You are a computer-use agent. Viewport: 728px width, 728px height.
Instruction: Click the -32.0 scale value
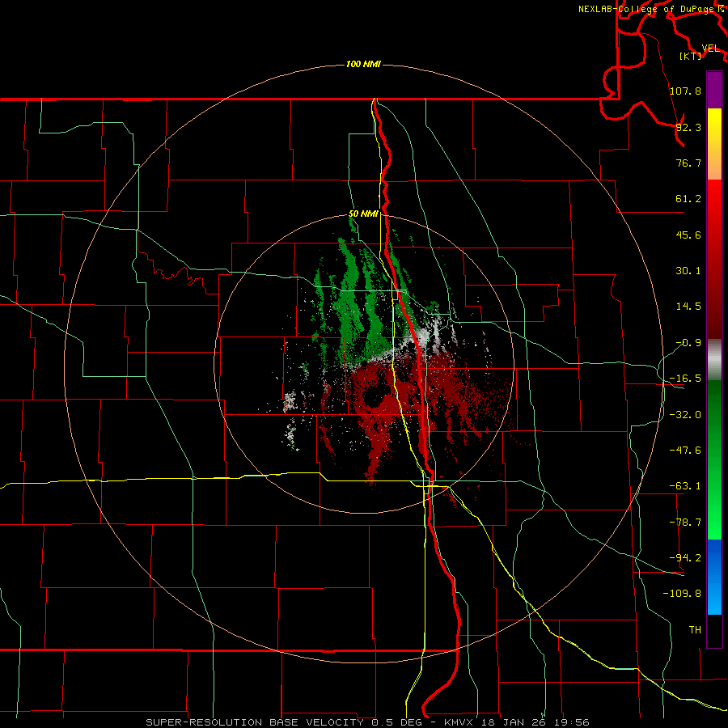685,415
